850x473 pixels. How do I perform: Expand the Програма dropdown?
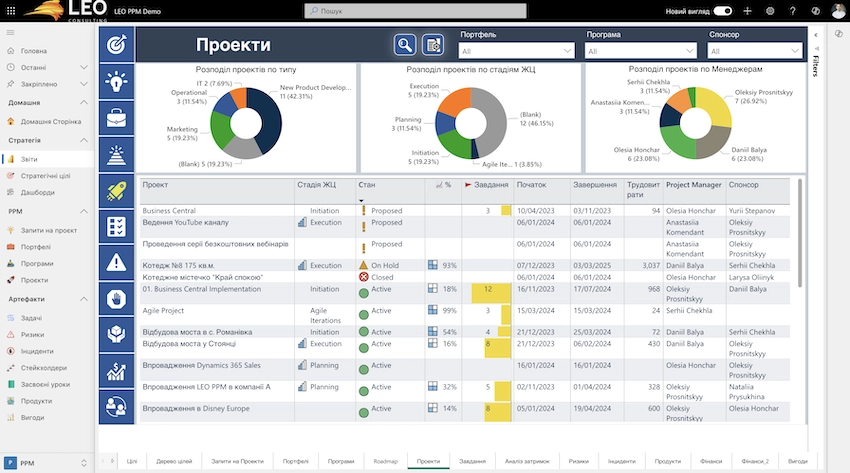(641, 51)
